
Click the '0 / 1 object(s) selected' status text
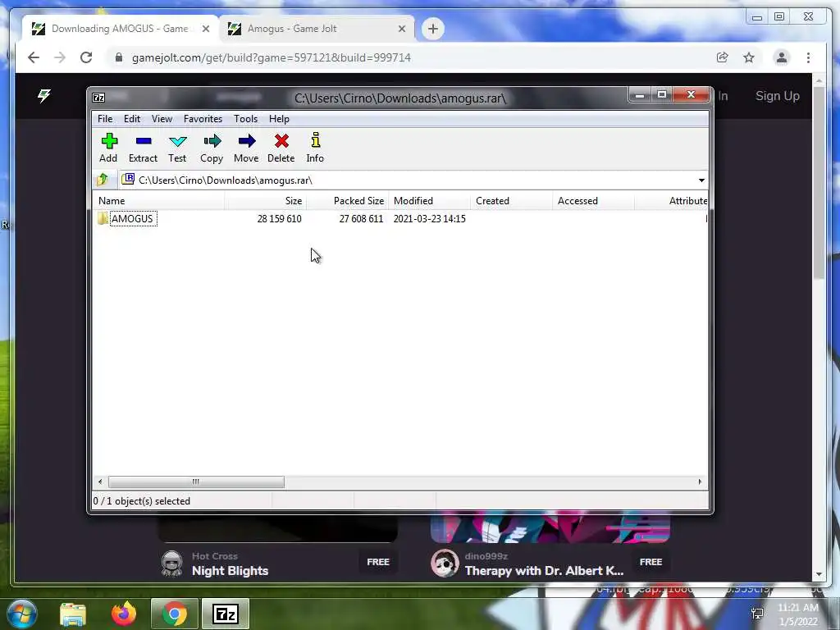[x=141, y=501]
